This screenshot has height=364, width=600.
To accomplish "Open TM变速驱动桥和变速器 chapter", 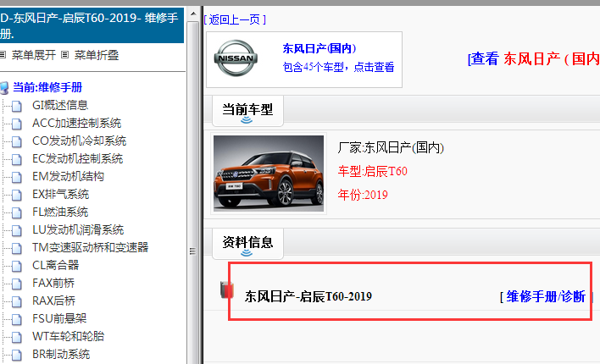I will click(x=91, y=247).
